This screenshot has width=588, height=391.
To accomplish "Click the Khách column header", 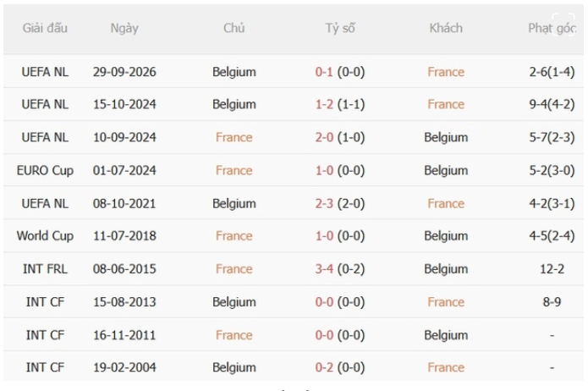I will [x=446, y=28].
